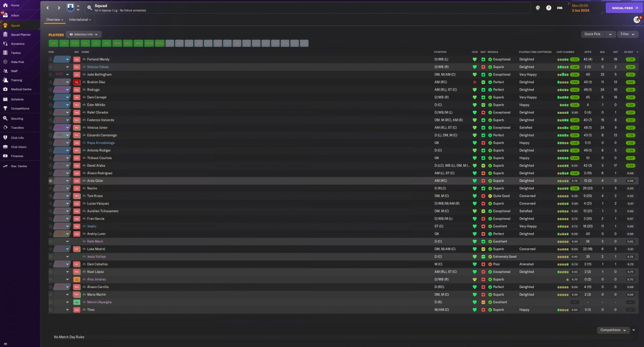Viewport: 644px width, 347px height.
Task: Open the International tab menu
Action: [80, 20]
